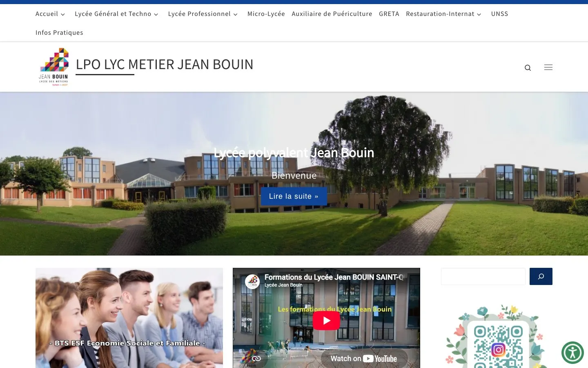The width and height of the screenshot is (588, 368).
Task: Click Lycée Professionnel menu label
Action: (x=199, y=14)
